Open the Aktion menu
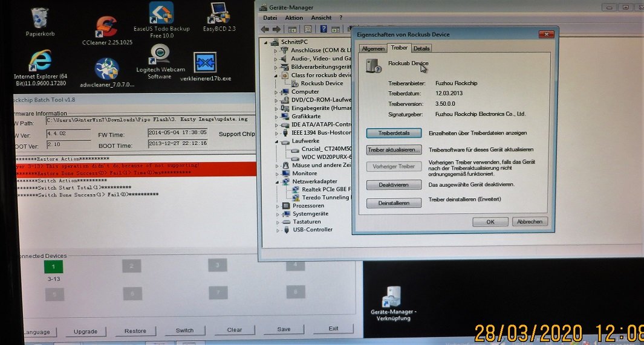Image resolution: width=644 pixels, height=345 pixels. tap(294, 18)
